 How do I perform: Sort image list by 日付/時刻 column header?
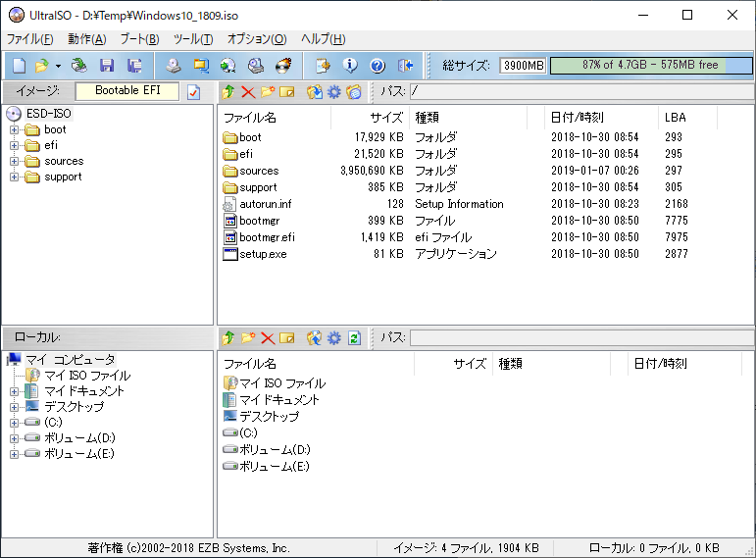pos(601,118)
